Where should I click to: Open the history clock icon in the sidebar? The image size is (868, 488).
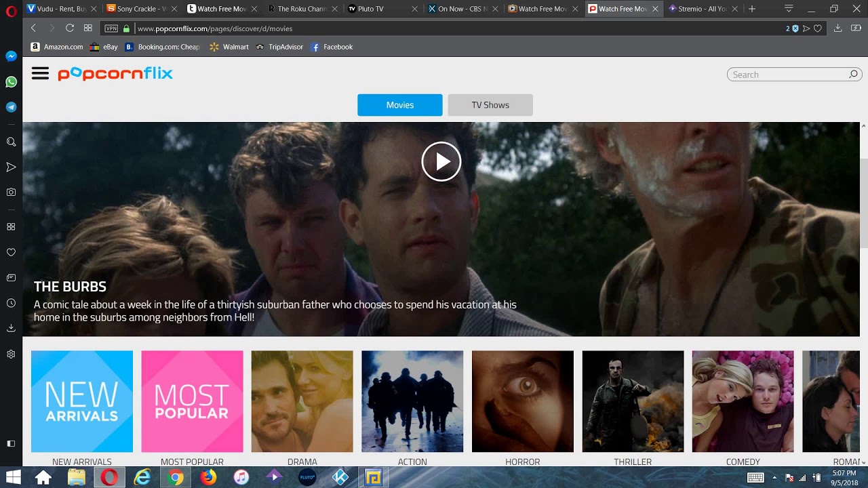[x=11, y=303]
